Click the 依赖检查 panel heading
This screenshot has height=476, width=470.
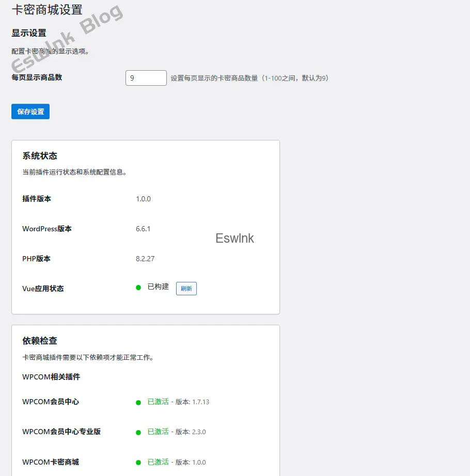pyautogui.click(x=40, y=341)
